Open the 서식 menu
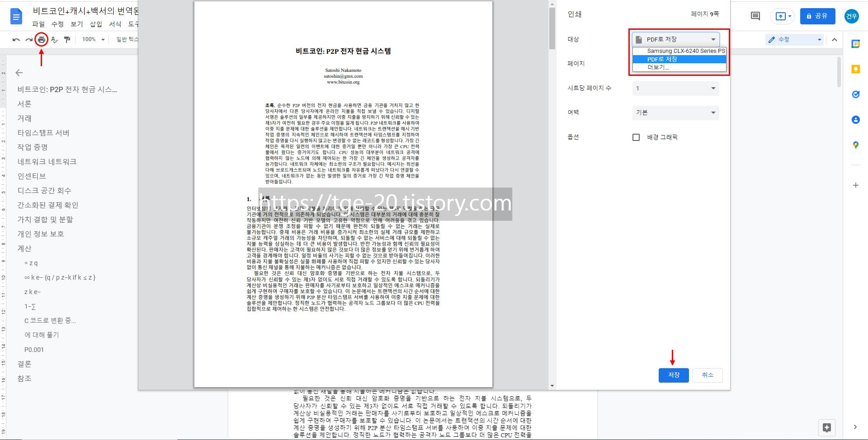Viewport: 868px width, 440px height. click(115, 24)
